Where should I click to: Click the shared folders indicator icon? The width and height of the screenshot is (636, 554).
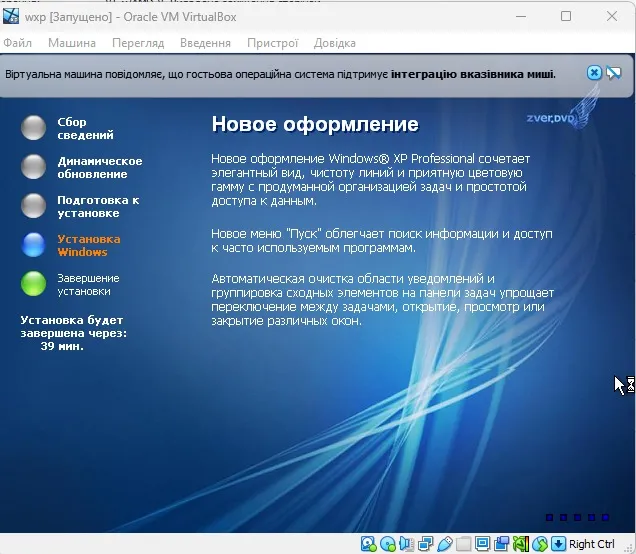(x=463, y=544)
